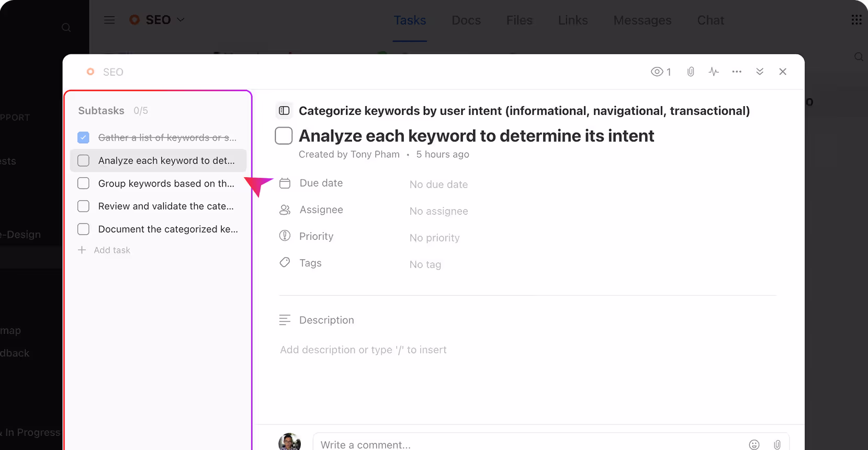Image resolution: width=868 pixels, height=450 pixels.
Task: Click the hamburger menu icon beside SEO
Action: (x=109, y=20)
